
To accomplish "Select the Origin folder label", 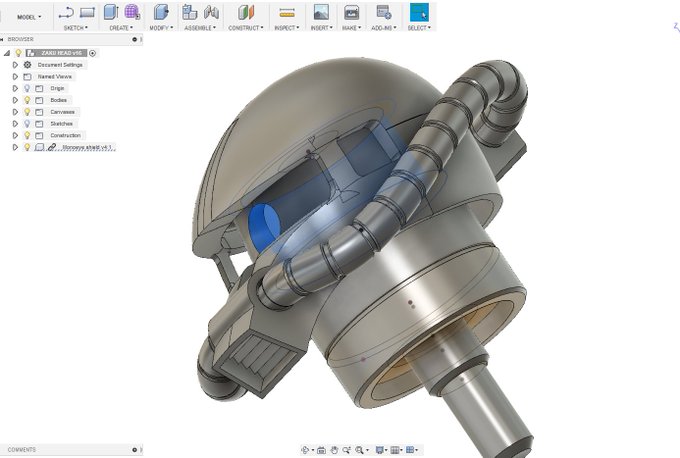I will pos(57,88).
